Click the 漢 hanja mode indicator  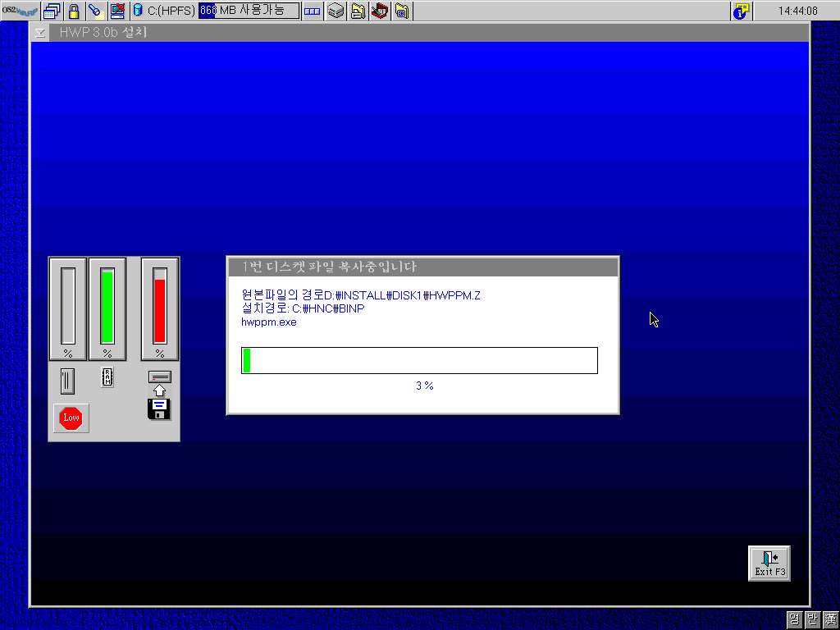coord(831,620)
